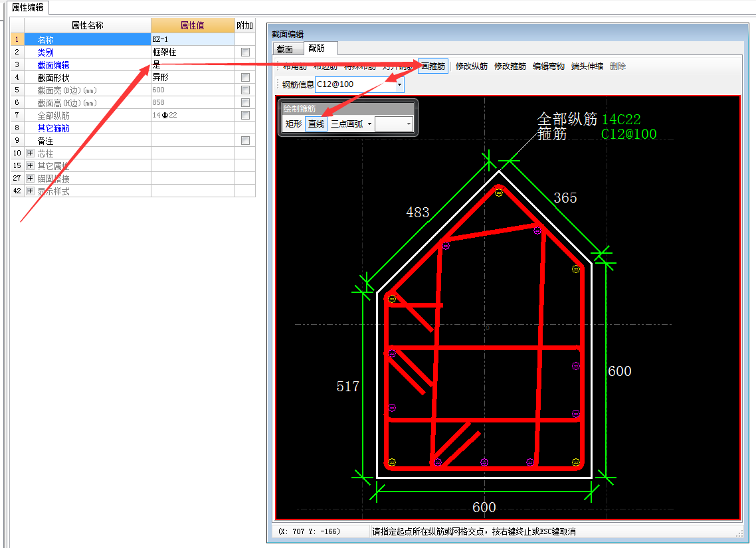Click the 备注 property row
This screenshot has height=548, width=756.
click(133, 141)
